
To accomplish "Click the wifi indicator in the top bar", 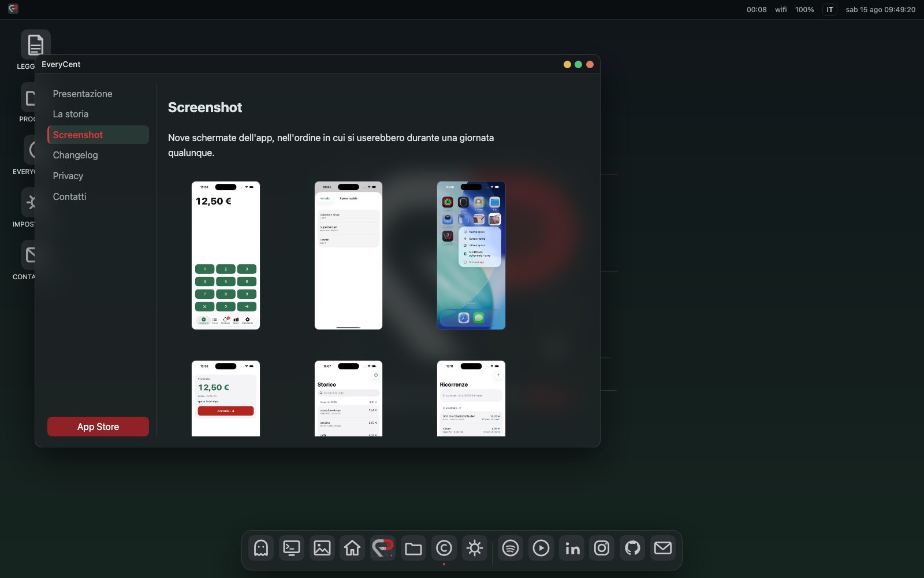I will [x=781, y=9].
